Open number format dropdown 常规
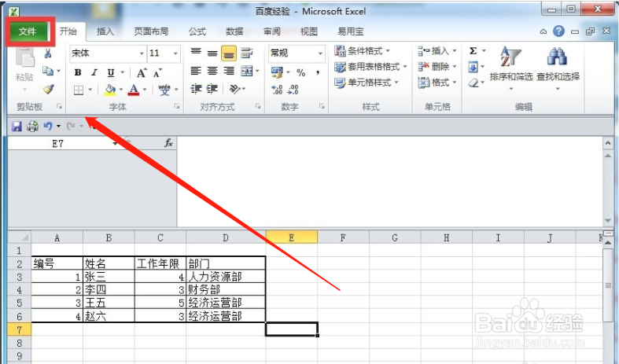 click(320, 53)
